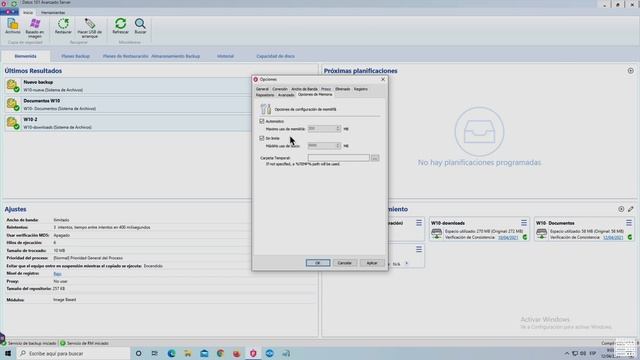The height and width of the screenshot is (360, 640).
Task: Click add icon in storage panel header
Action: [x=621, y=209]
